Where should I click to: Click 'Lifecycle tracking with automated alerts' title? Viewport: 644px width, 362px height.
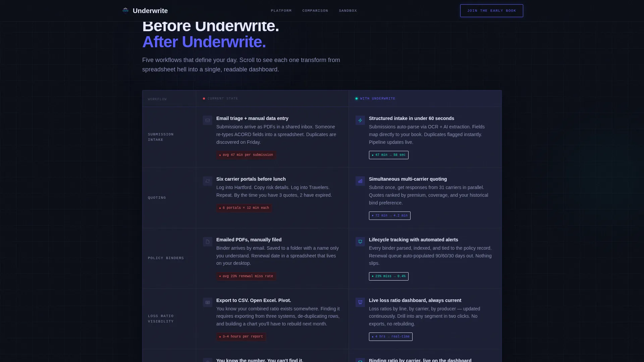(414, 240)
